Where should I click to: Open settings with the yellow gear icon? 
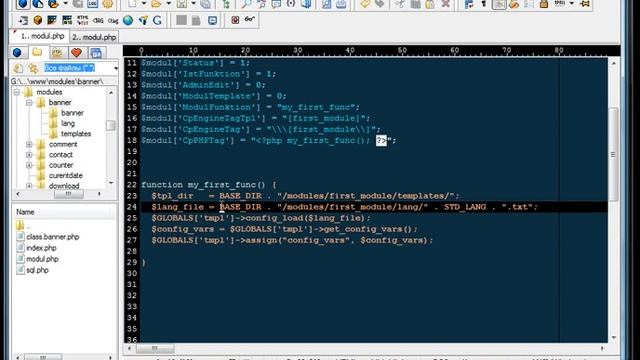coord(107,4)
